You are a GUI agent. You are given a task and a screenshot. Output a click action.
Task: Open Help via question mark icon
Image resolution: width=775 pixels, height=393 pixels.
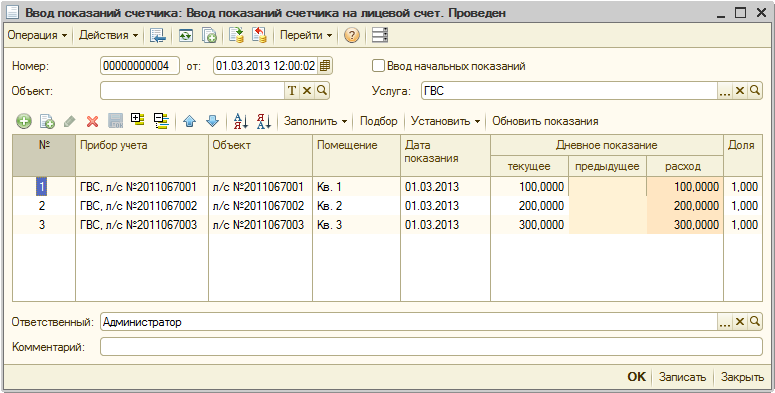tap(351, 35)
